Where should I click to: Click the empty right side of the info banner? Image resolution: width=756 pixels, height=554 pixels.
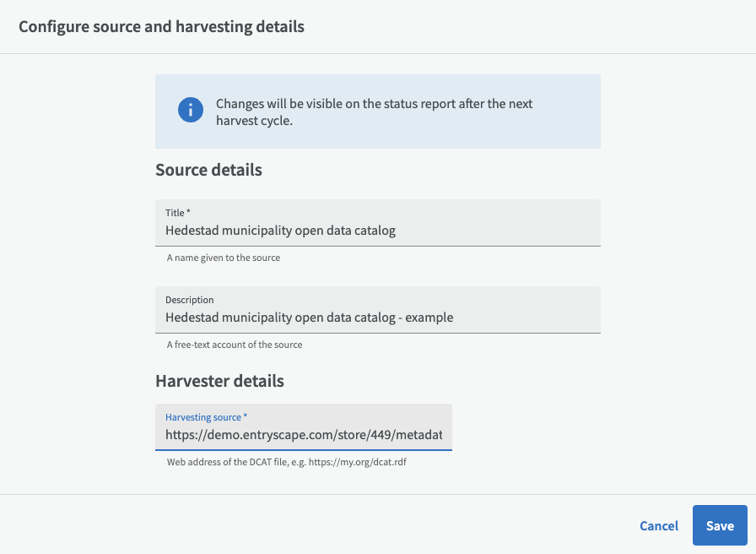pyautogui.click(x=574, y=111)
